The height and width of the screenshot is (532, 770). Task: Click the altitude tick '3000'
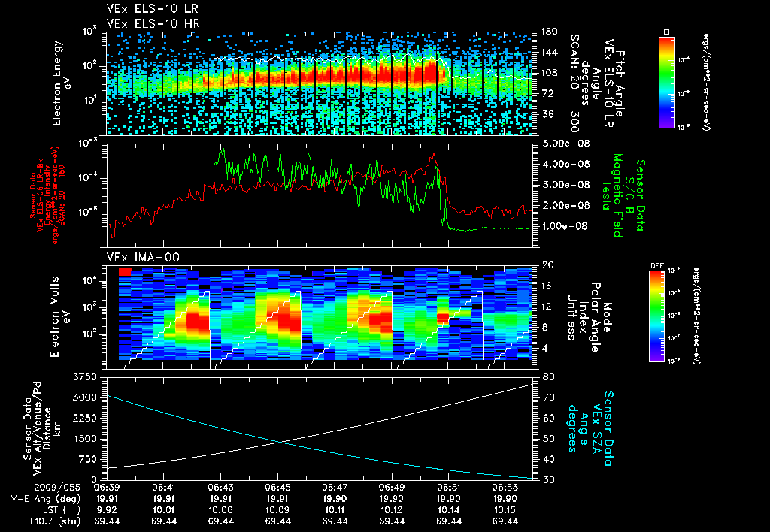[84, 397]
